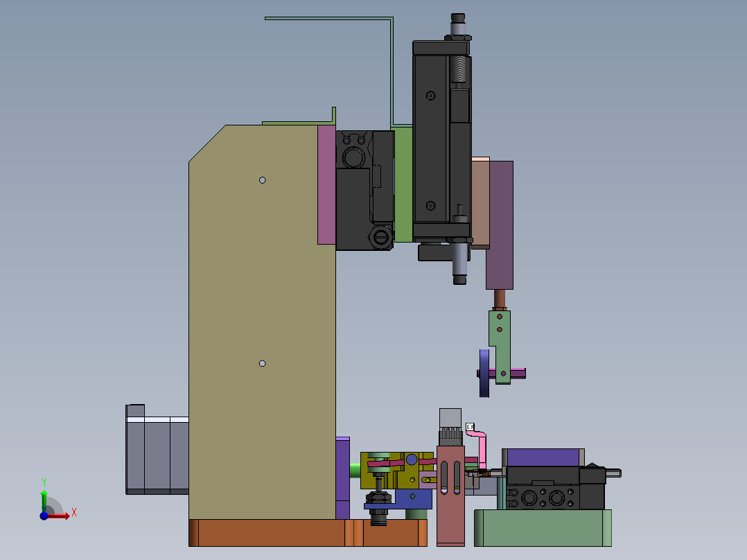Select the green base block at bottom right

pyautogui.click(x=543, y=528)
